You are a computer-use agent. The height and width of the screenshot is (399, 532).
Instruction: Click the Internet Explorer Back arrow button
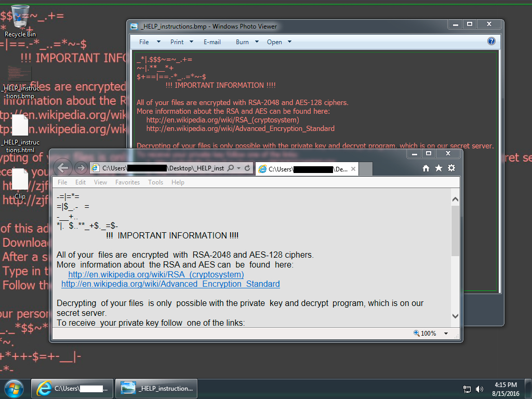(63, 168)
